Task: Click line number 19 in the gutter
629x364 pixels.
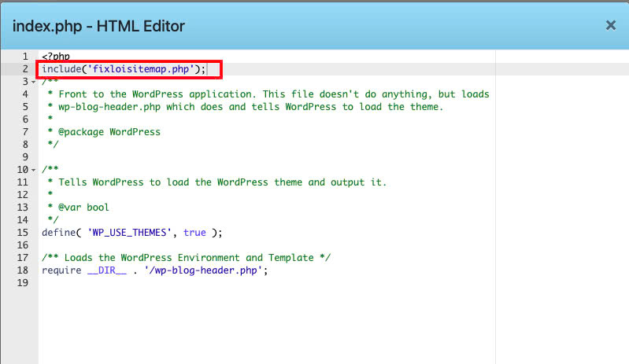Action: 23,283
